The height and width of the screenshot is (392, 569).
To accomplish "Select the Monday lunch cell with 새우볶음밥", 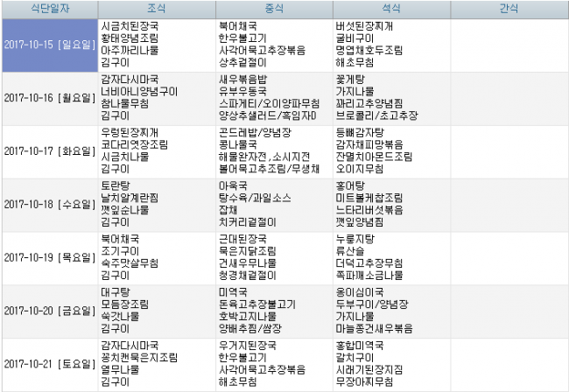I will [x=273, y=98].
